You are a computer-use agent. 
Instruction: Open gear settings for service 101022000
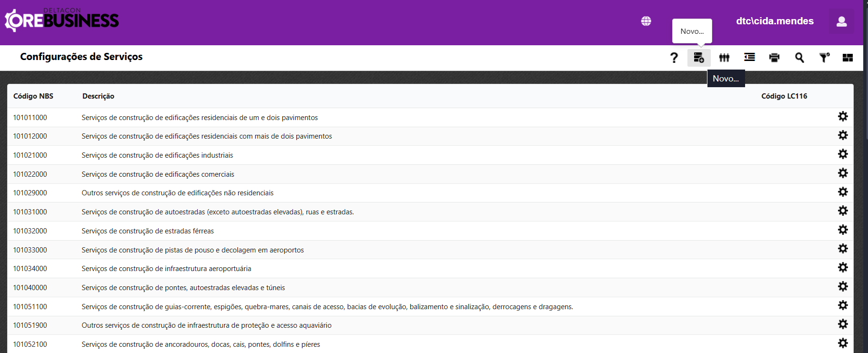(843, 173)
